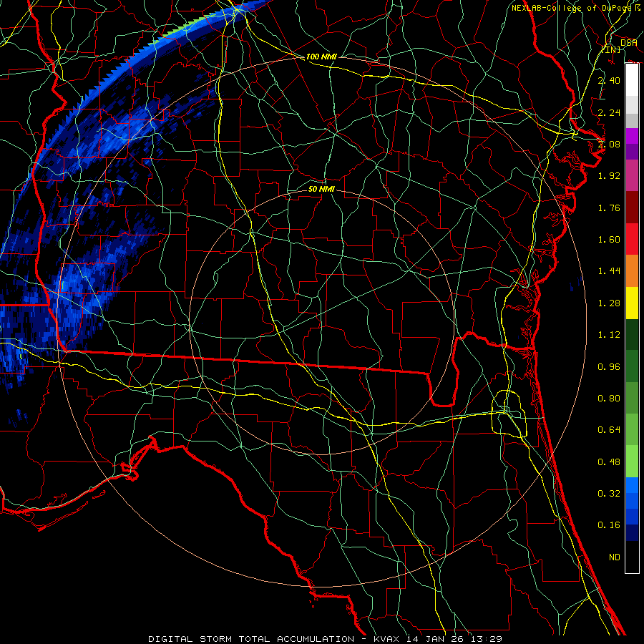The width and height of the screenshot is (644, 644).
Task: Click the 0.80 legend value
Action: click(x=609, y=399)
